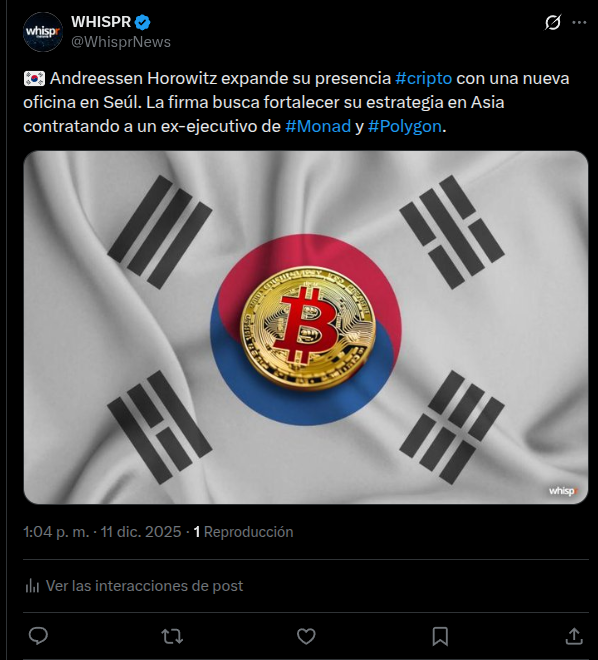Click the WHISPR display name
The image size is (598, 660).
tap(101, 21)
